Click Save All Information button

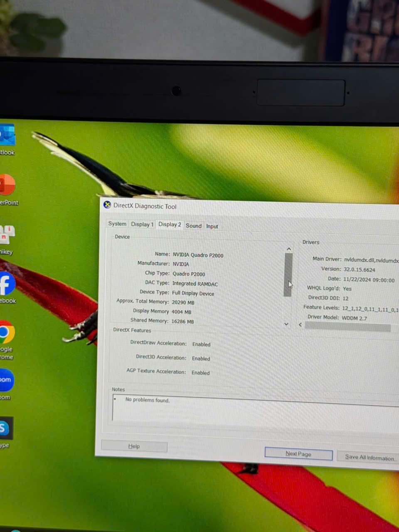tap(369, 458)
